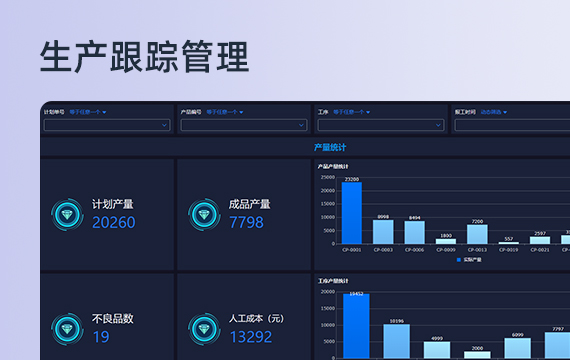Select the tallest bar in 工序产量统计 chart

pyautogui.click(x=356, y=326)
